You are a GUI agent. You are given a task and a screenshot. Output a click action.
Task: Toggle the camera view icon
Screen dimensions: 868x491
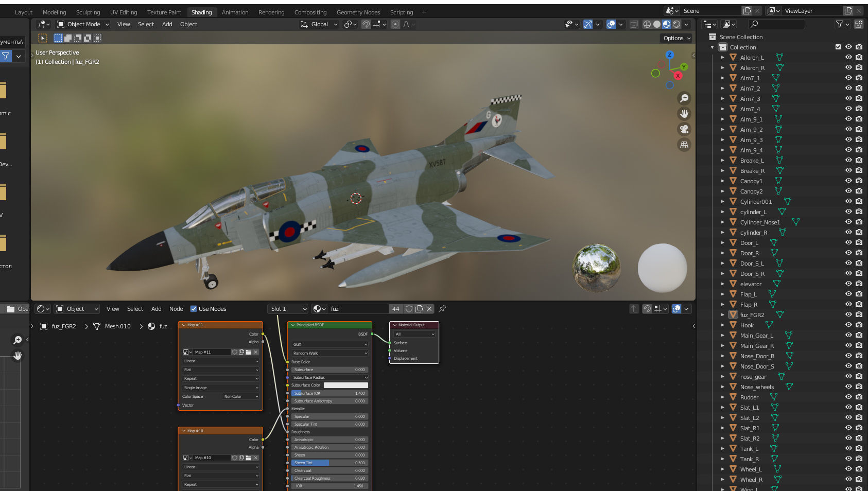(684, 129)
